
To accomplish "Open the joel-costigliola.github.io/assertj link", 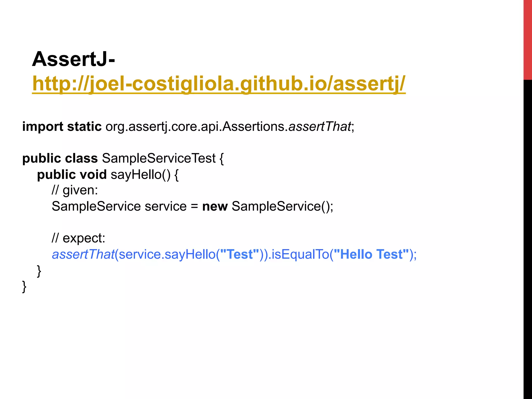I will tap(219, 84).
